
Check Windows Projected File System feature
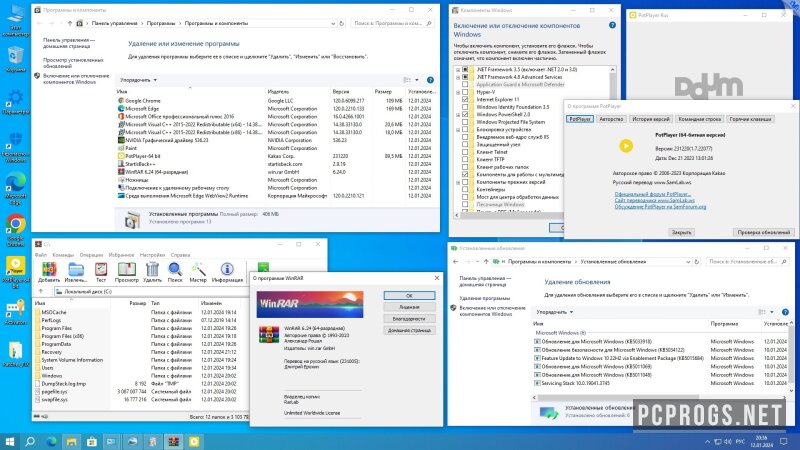pos(465,122)
